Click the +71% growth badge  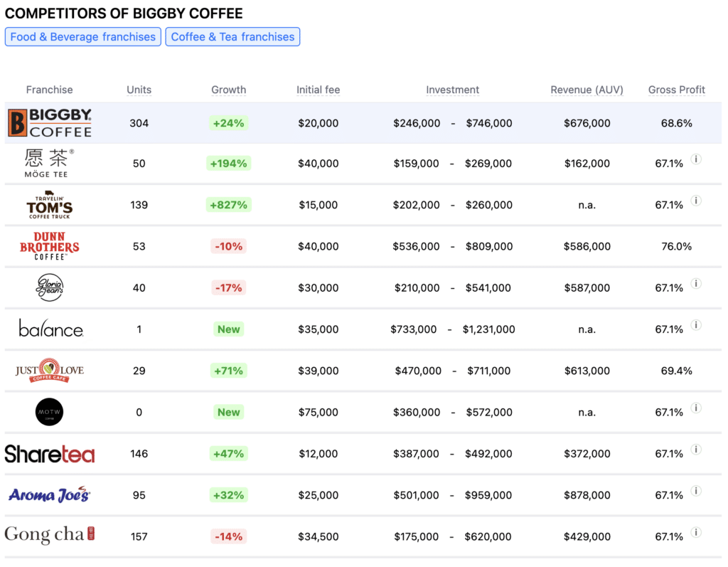228,371
